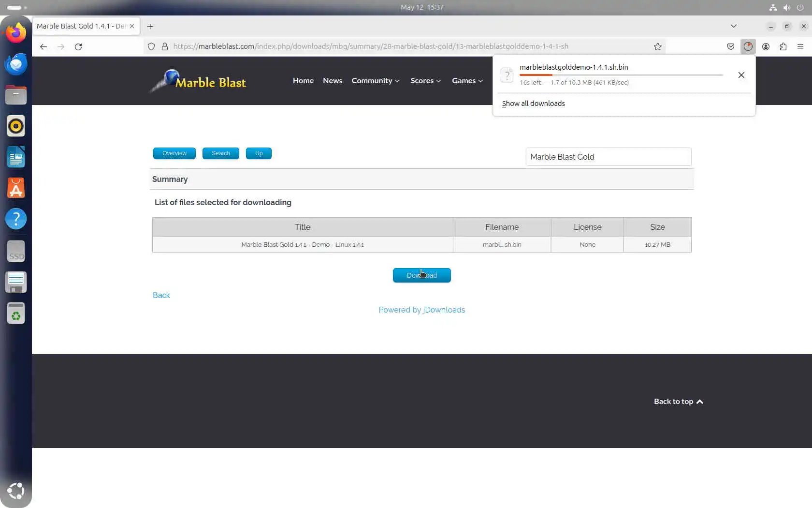Viewport: 812px width, 508px height.
Task: Open the system volume indicator
Action: pos(787,7)
